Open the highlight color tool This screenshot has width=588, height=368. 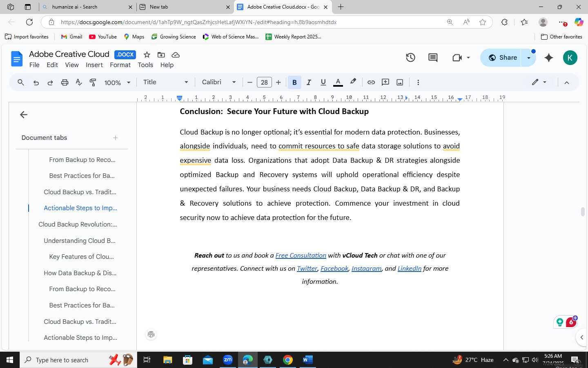tap(353, 82)
